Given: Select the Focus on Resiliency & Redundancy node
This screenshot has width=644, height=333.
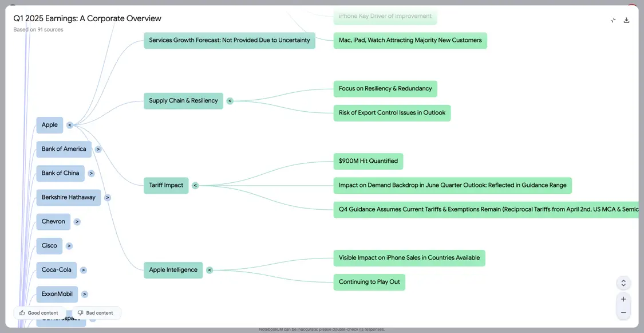Looking at the screenshot, I should [x=385, y=89].
